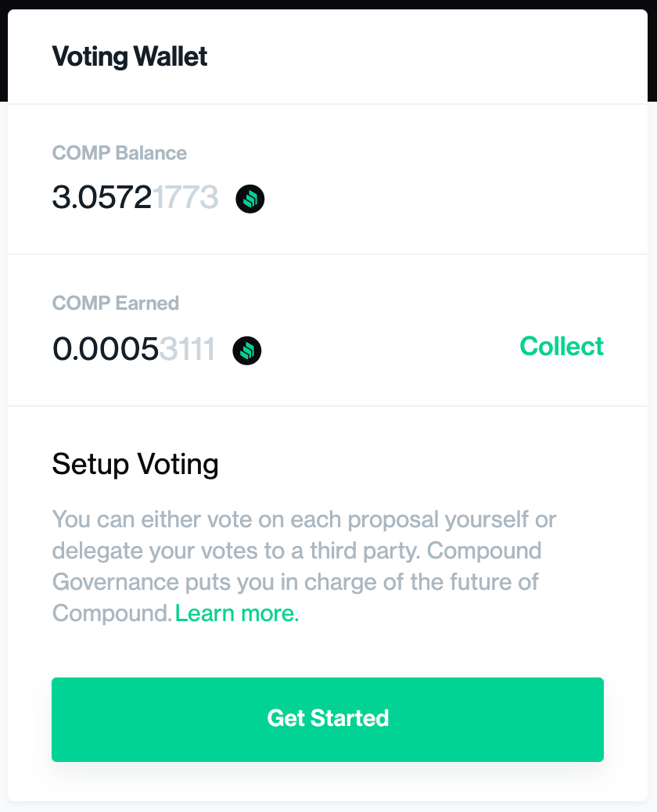Click the dark background strip above the card

(x=328, y=4)
